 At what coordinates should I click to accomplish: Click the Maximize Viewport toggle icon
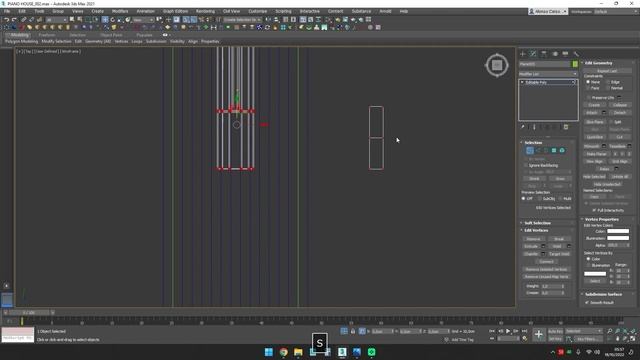pyautogui.click(x=633, y=338)
